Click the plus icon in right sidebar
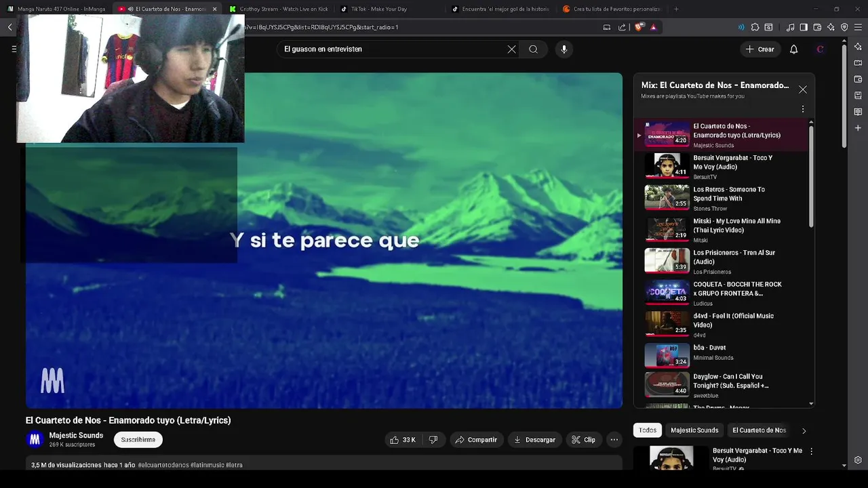Viewport: 868px width, 488px height. coord(858,128)
